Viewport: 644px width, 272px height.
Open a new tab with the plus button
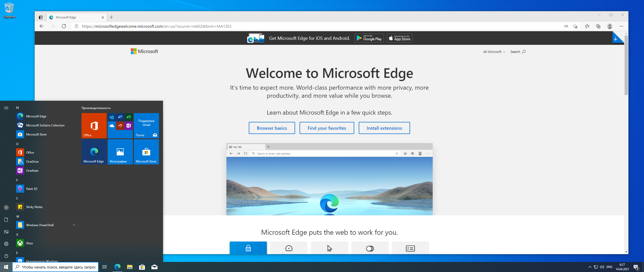111,17
